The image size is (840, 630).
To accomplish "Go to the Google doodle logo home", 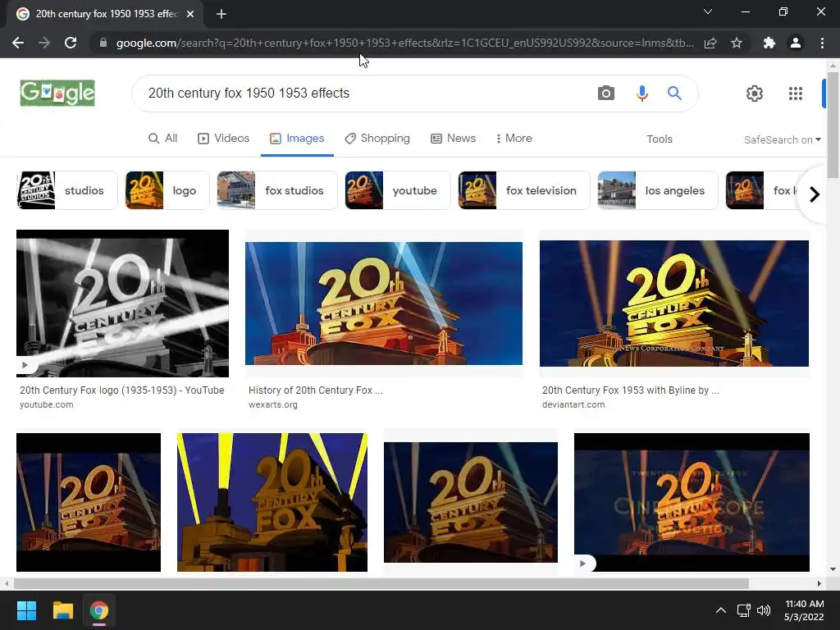I will 57,93.
